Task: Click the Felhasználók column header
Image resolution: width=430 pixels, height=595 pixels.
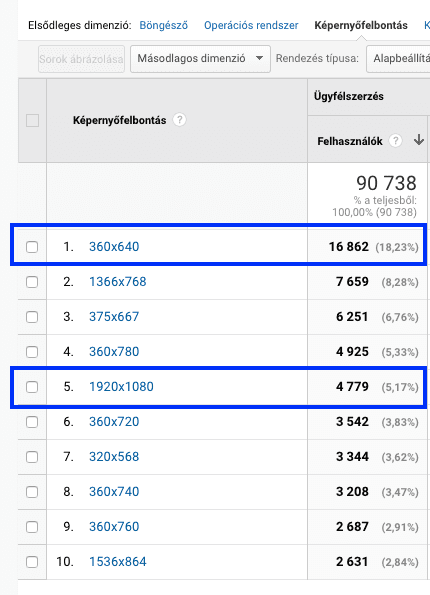Action: tap(350, 141)
